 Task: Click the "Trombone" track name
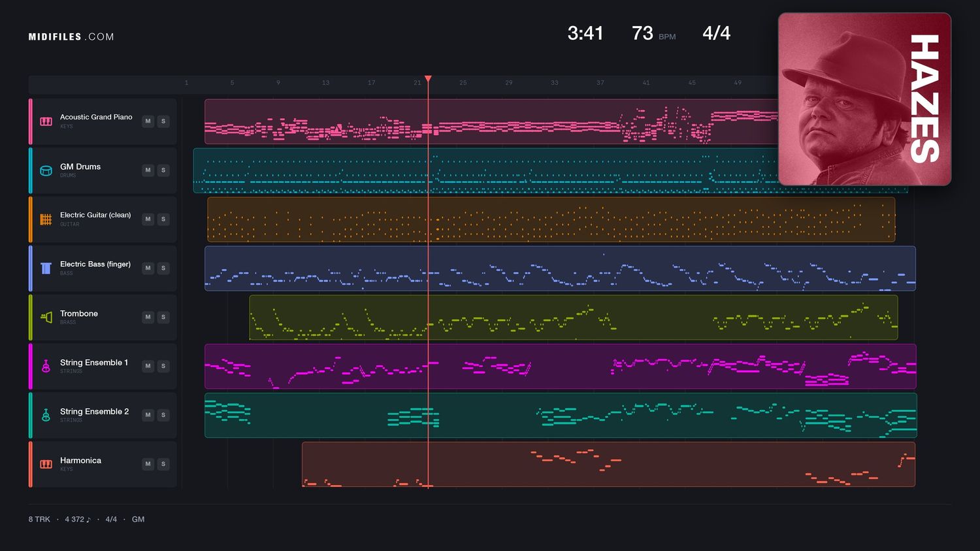(79, 313)
